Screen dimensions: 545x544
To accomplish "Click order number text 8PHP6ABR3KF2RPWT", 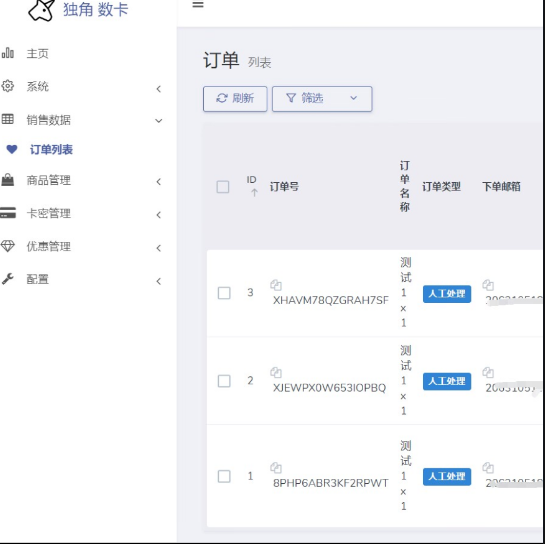I will [x=331, y=483].
